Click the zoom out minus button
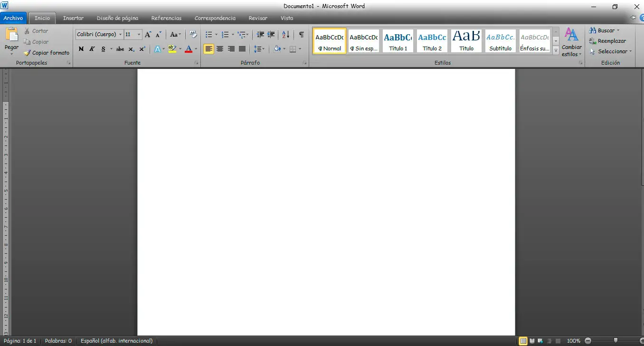Viewport: 644px width, 346px height. click(588, 341)
